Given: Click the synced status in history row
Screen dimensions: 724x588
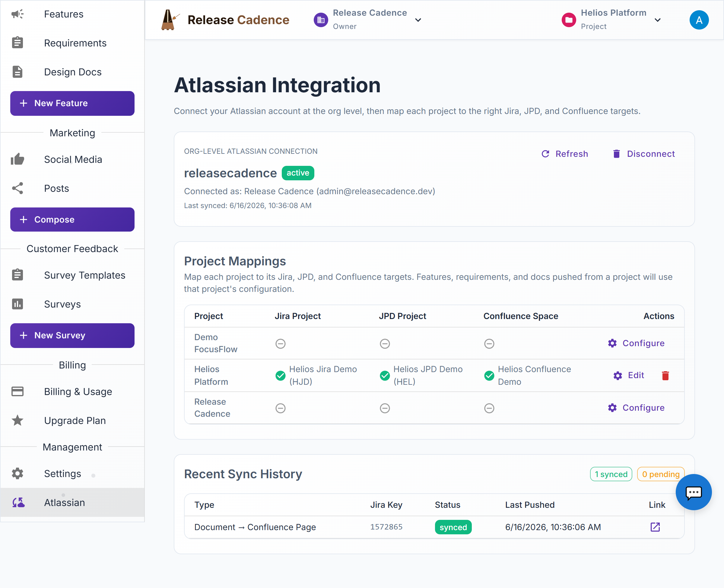Looking at the screenshot, I should pyautogui.click(x=453, y=527).
